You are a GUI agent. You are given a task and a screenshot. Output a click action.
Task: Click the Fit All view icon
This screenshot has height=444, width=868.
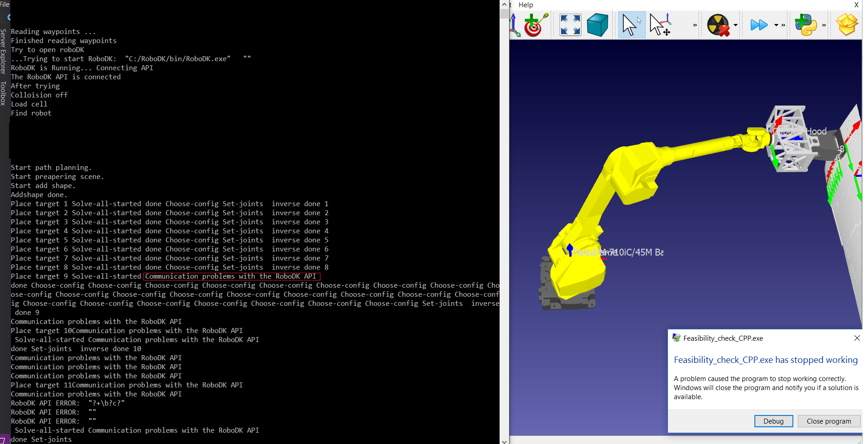coord(570,25)
